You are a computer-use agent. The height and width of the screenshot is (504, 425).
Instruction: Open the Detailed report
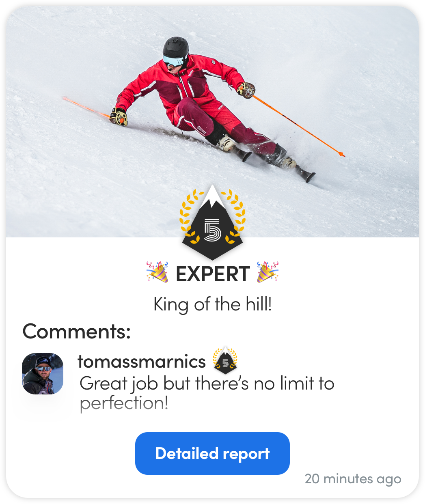pyautogui.click(x=212, y=453)
